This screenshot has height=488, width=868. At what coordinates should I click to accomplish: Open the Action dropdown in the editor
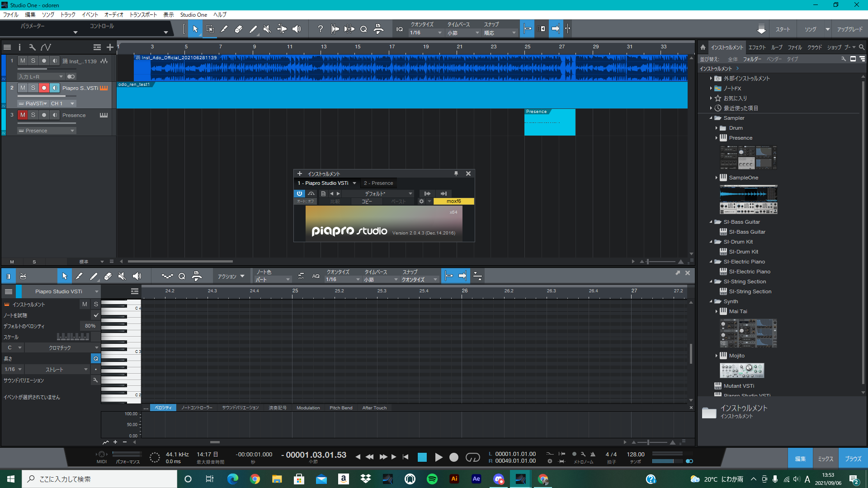pyautogui.click(x=231, y=276)
